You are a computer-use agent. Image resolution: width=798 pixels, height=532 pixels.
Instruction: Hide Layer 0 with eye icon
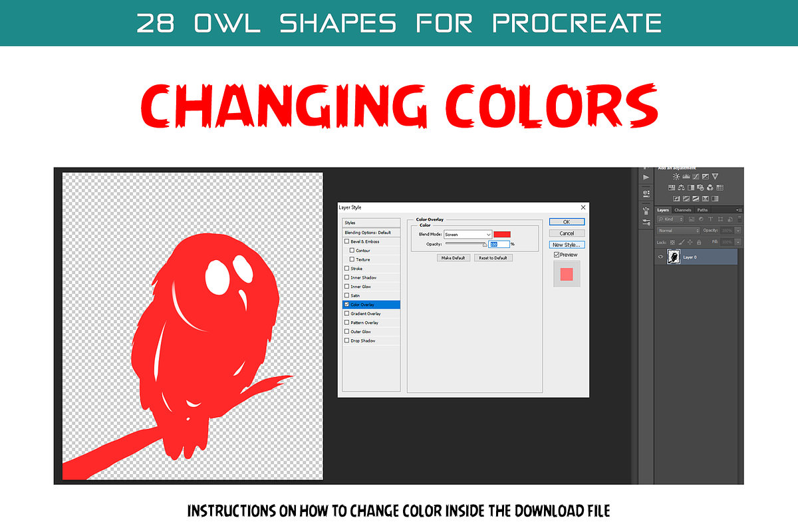tap(660, 256)
